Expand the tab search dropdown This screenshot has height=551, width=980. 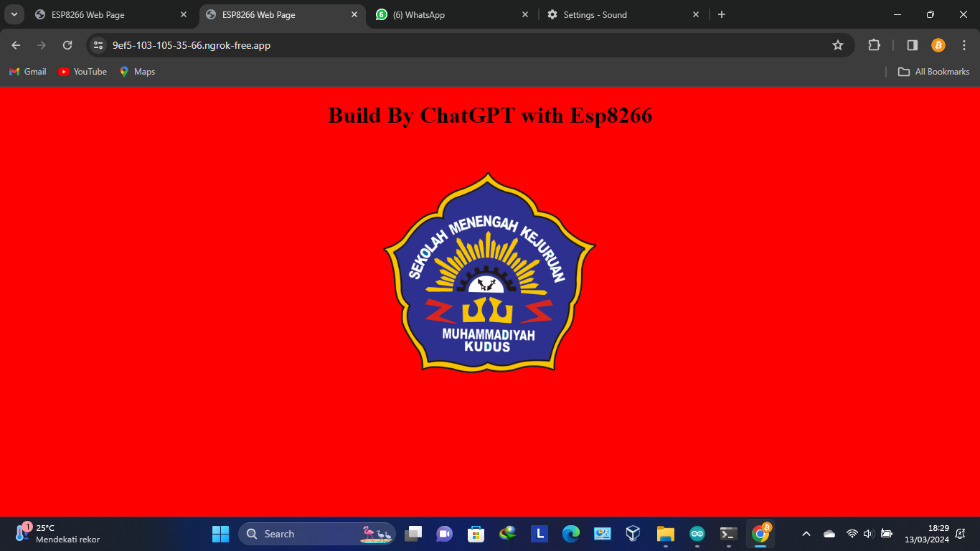pyautogui.click(x=14, y=14)
